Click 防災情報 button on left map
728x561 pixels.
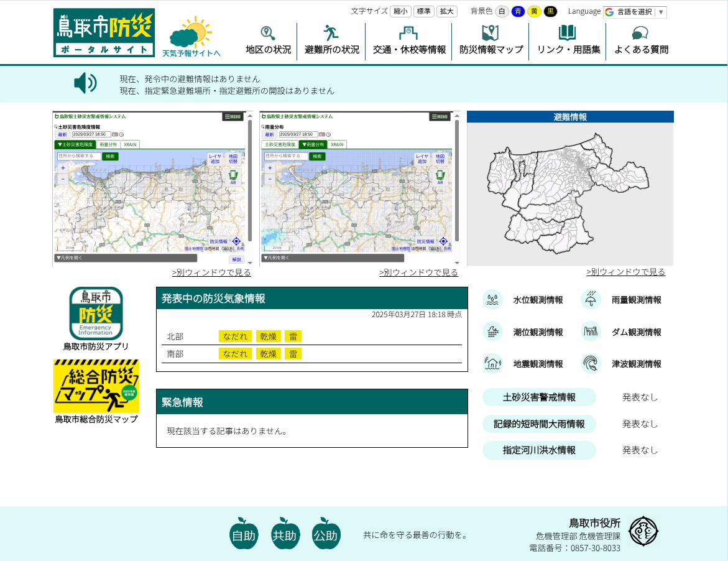click(219, 241)
